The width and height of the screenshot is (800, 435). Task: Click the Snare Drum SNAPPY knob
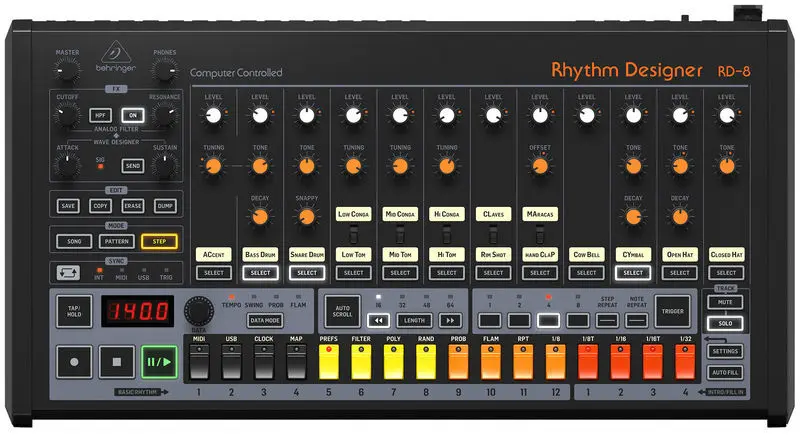[307, 217]
